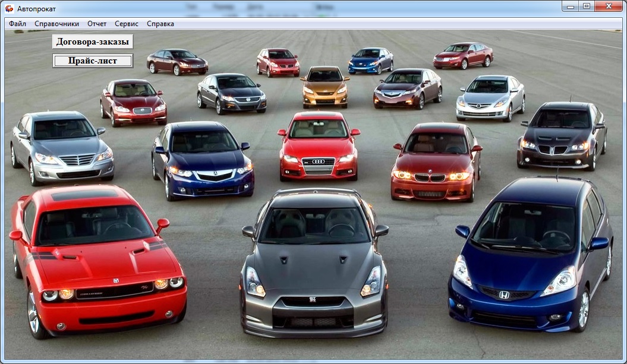
Task: Close the Автопрокат window
Action: pyautogui.click(x=609, y=6)
